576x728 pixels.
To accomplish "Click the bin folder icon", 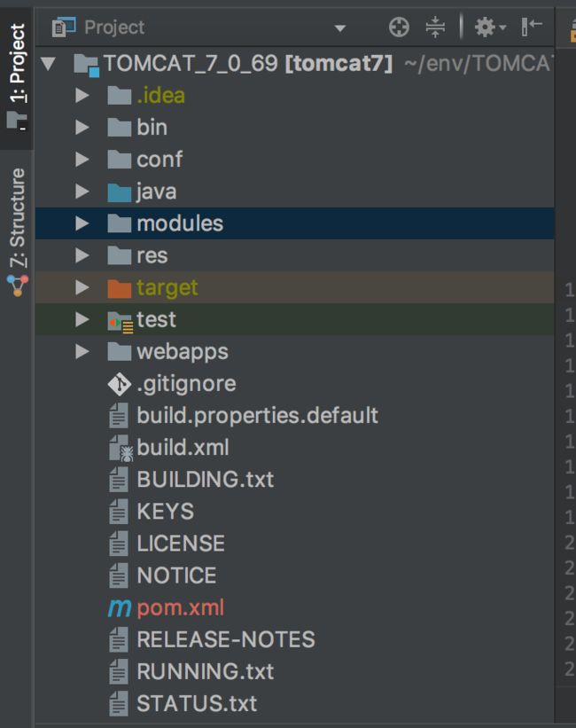I will (120, 127).
